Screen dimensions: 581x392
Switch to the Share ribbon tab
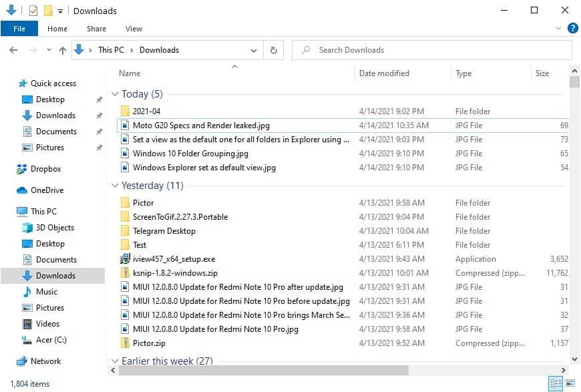coord(96,29)
